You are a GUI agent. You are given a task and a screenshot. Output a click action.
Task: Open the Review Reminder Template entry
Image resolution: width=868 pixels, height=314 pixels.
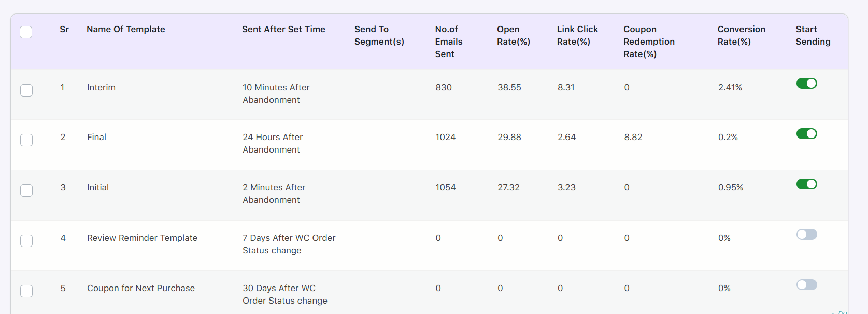click(142, 238)
